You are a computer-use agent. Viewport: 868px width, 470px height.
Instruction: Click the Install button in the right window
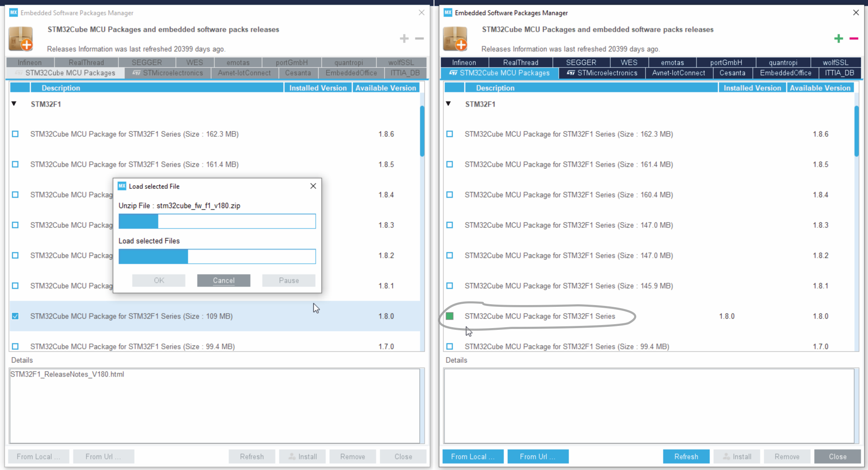[737, 457]
